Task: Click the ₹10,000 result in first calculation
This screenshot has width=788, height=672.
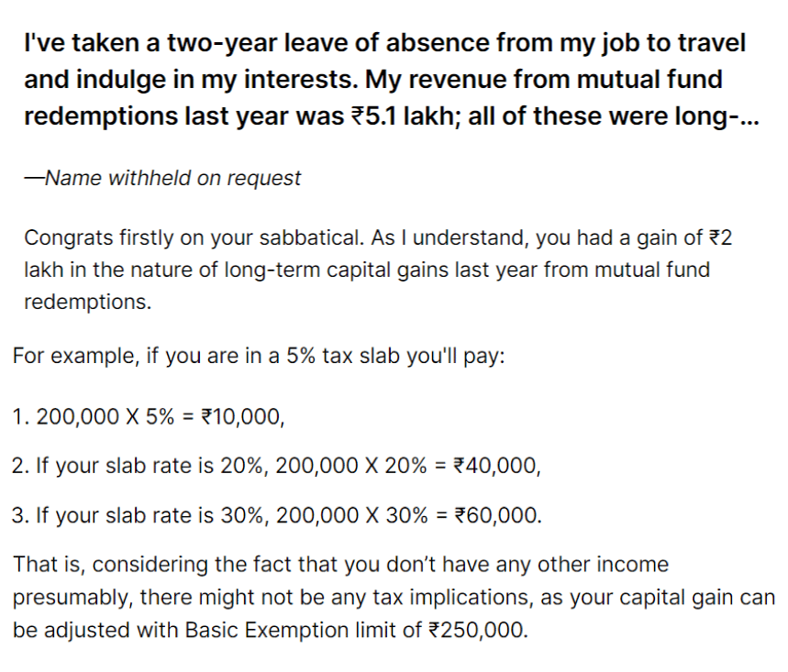Action: [243, 417]
